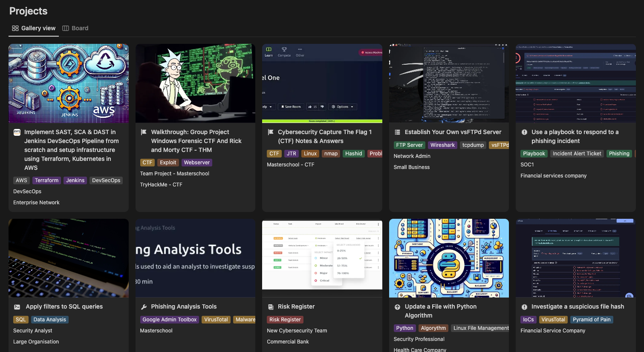Click icon beside Risk Register title

tap(271, 306)
